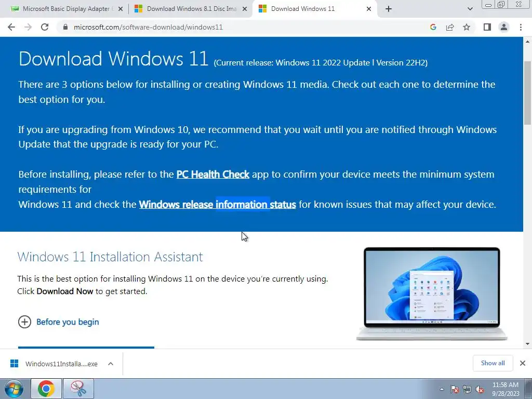This screenshot has height=399, width=532.
Task: Click the network tray icon
Action: (467, 389)
